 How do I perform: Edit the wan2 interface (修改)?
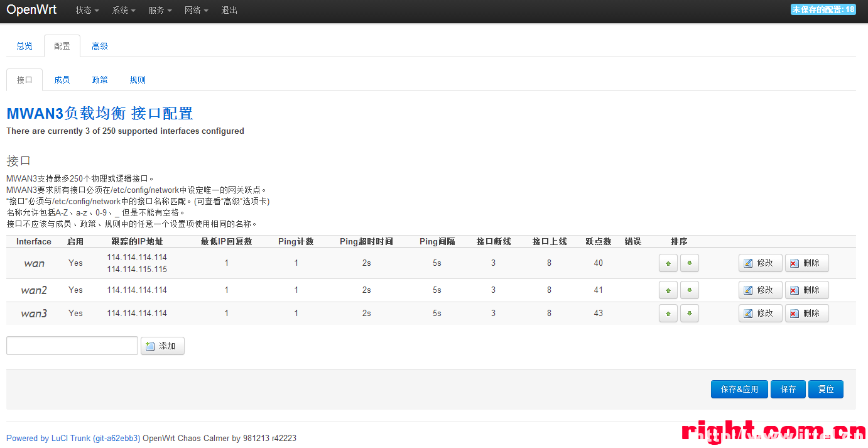[x=760, y=290]
